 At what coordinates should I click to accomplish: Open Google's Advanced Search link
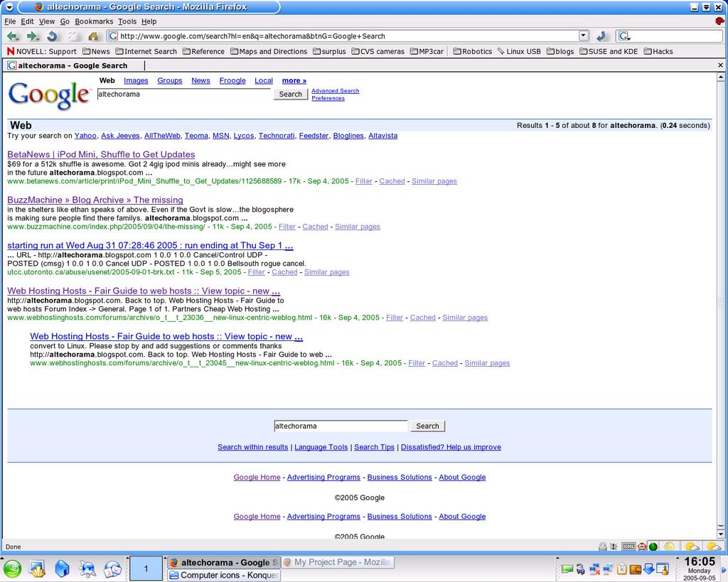coord(336,91)
